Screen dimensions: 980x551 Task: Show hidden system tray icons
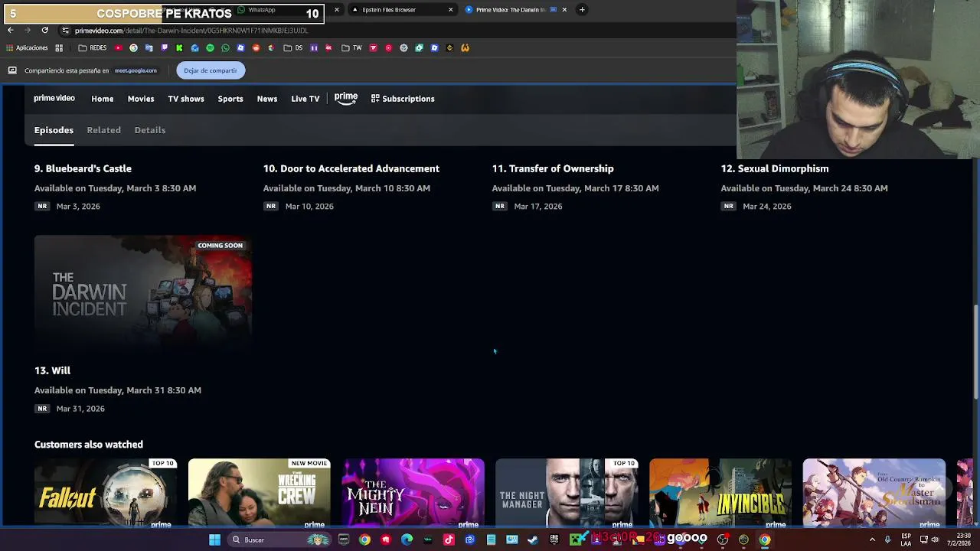coord(872,540)
